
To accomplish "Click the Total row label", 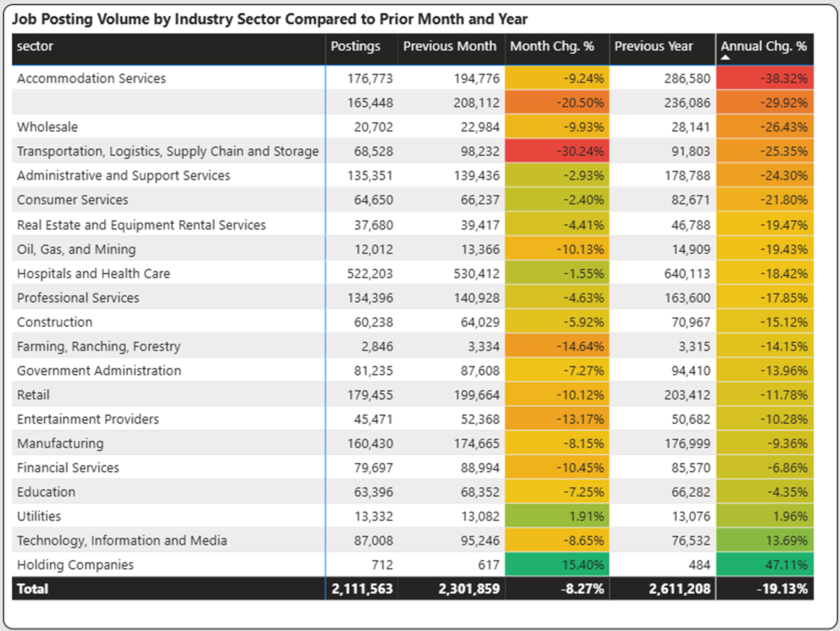I will pyautogui.click(x=33, y=589).
